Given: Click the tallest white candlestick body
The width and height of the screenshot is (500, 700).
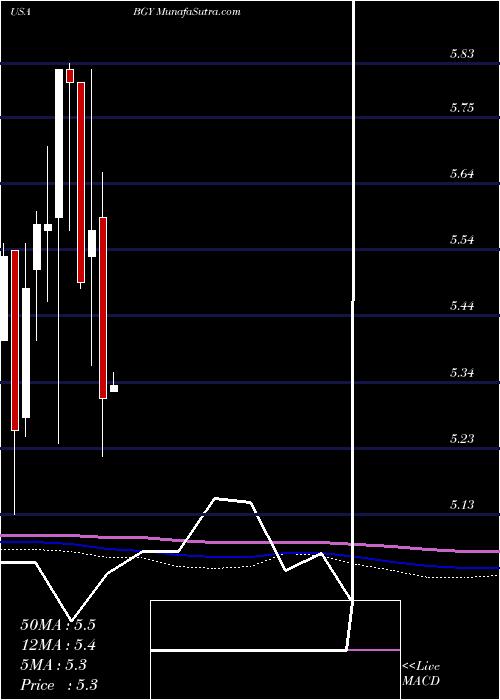Looking at the screenshot, I should [59, 143].
